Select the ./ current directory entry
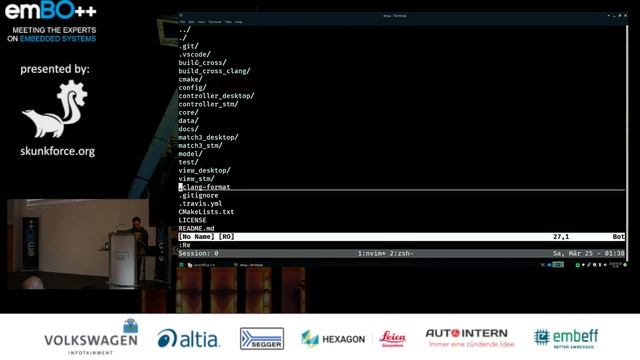This screenshot has height=360, width=640. click(182, 38)
